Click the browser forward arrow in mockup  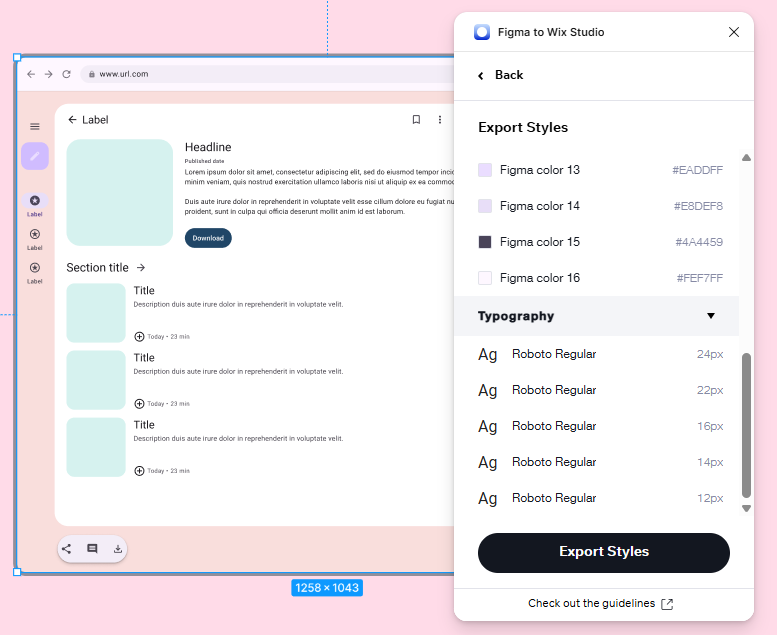tap(49, 74)
